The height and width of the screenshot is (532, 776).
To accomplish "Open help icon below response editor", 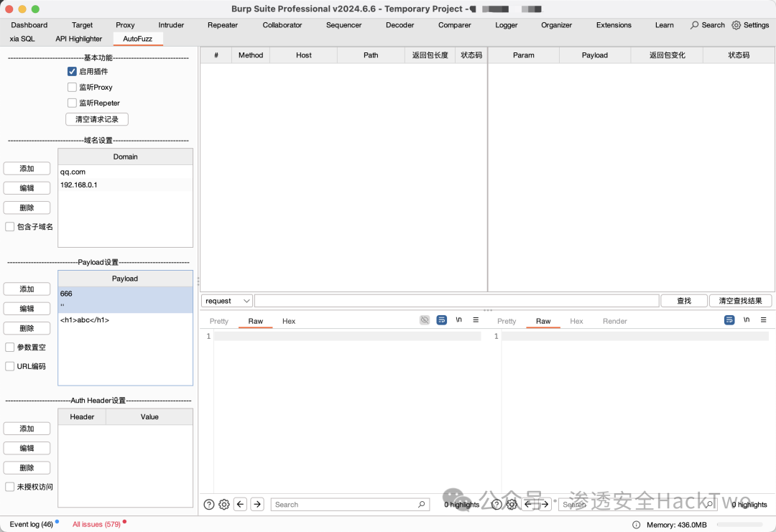I will coord(497,504).
